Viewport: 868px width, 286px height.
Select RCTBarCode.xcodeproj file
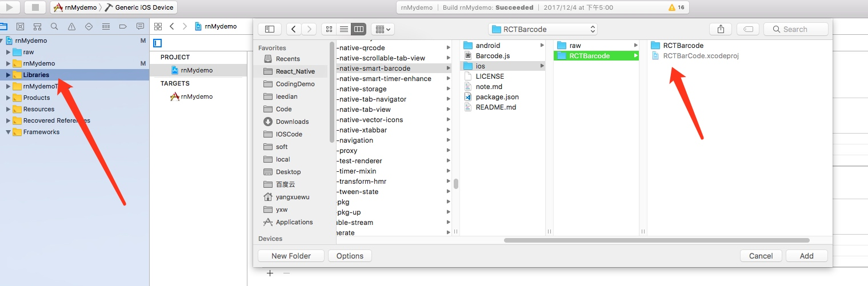695,56
